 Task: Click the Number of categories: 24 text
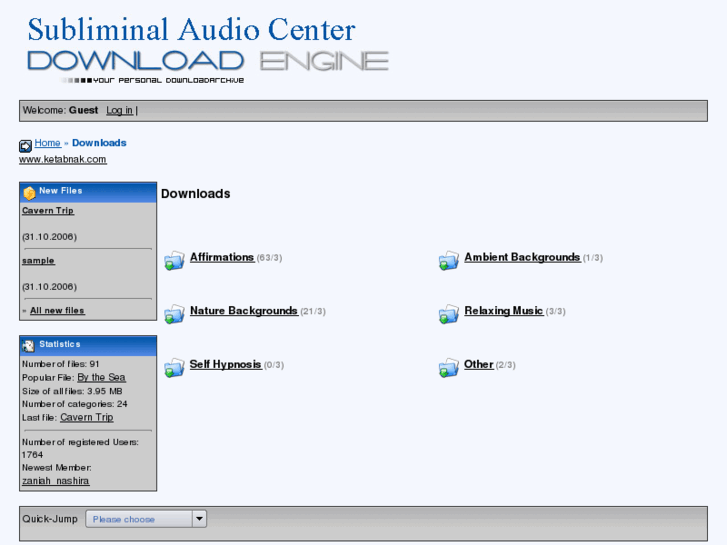pos(75,404)
